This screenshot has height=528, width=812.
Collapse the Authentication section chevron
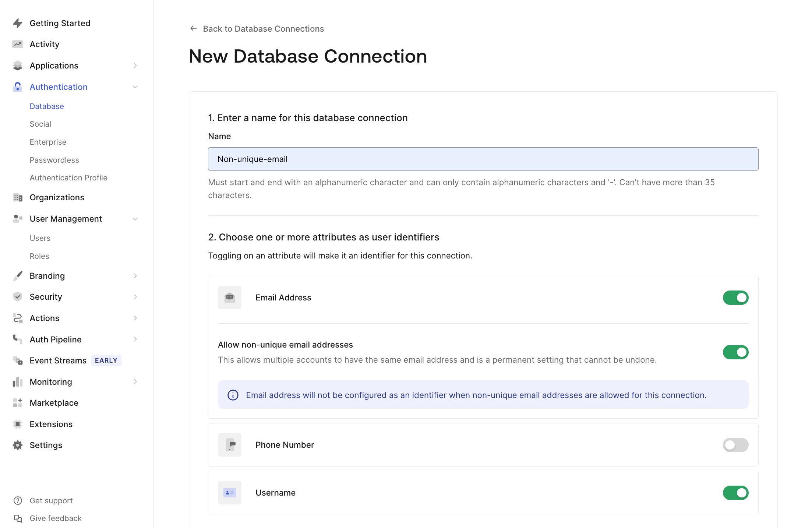coord(135,87)
